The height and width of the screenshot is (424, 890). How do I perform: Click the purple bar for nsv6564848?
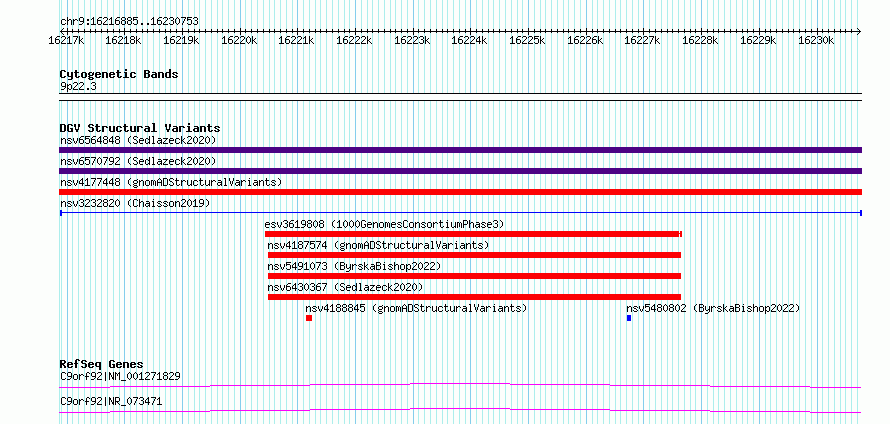tap(460, 150)
